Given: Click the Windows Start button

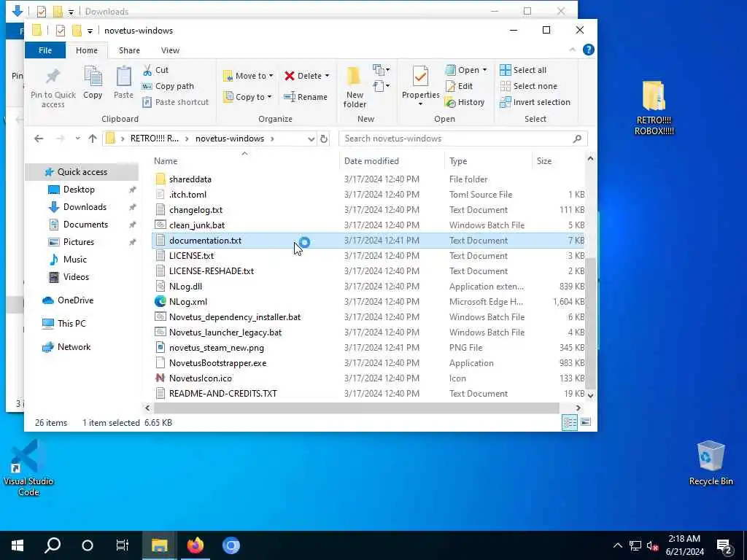Looking at the screenshot, I should pyautogui.click(x=18, y=545).
